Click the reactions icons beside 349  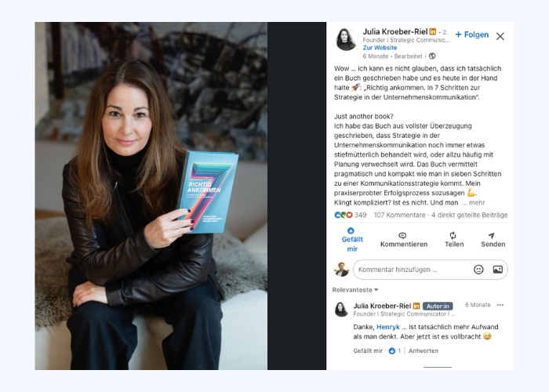coord(344,215)
